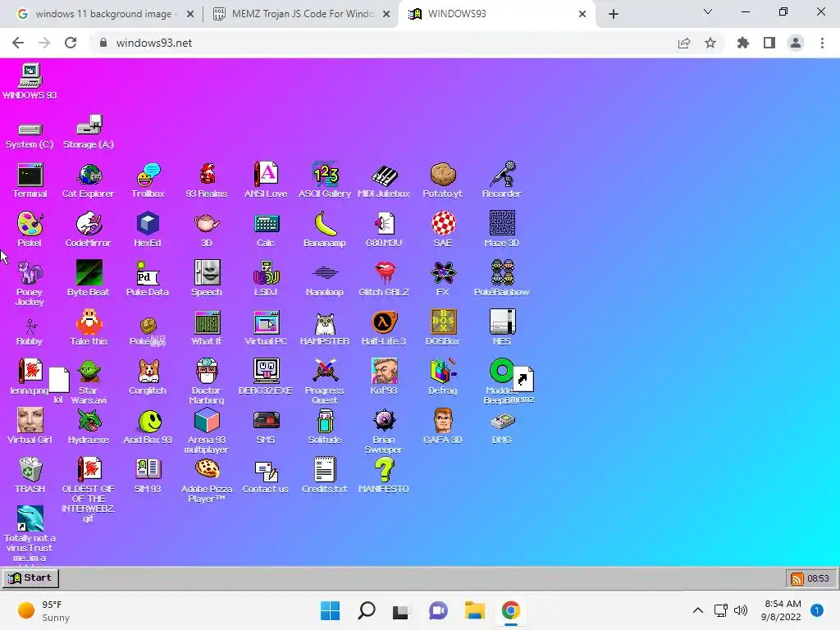Open Chrome extensions puzzle icon
The width and height of the screenshot is (840, 630).
743,43
